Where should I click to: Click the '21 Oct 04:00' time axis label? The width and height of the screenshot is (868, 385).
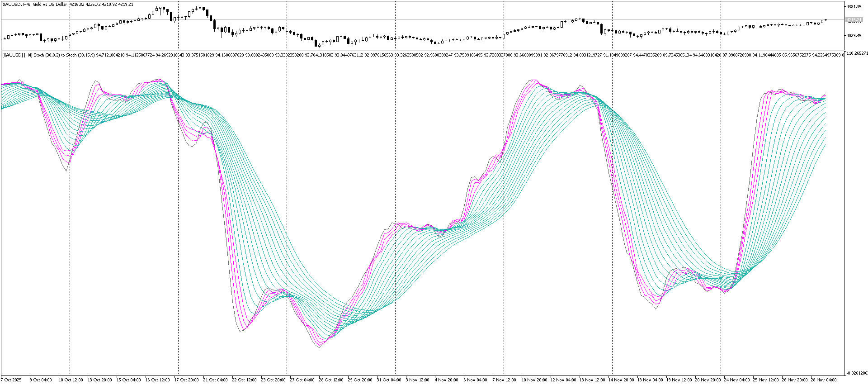click(x=216, y=380)
